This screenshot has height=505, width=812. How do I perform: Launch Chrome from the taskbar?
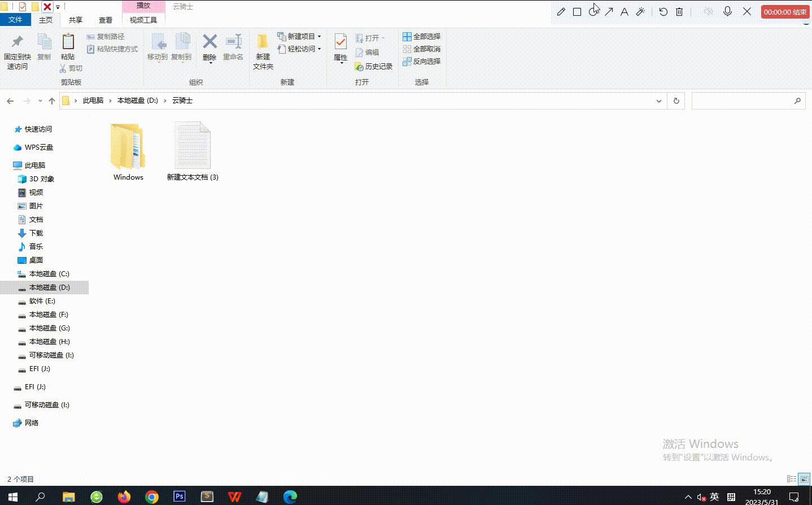[151, 497]
